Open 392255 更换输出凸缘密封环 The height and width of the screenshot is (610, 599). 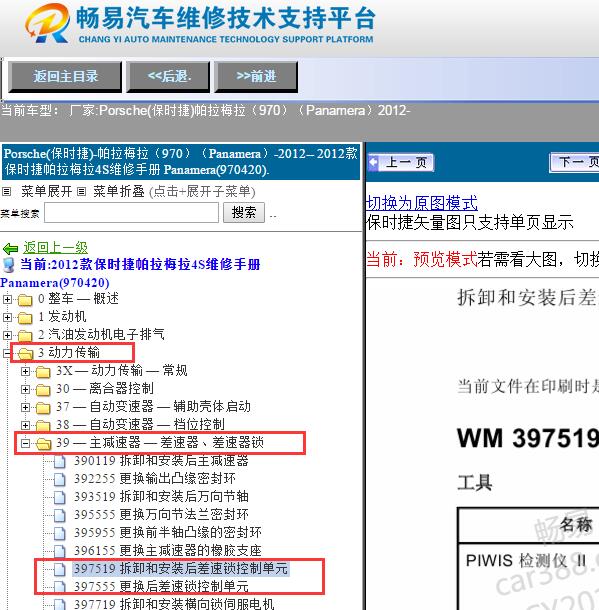[x=155, y=479]
